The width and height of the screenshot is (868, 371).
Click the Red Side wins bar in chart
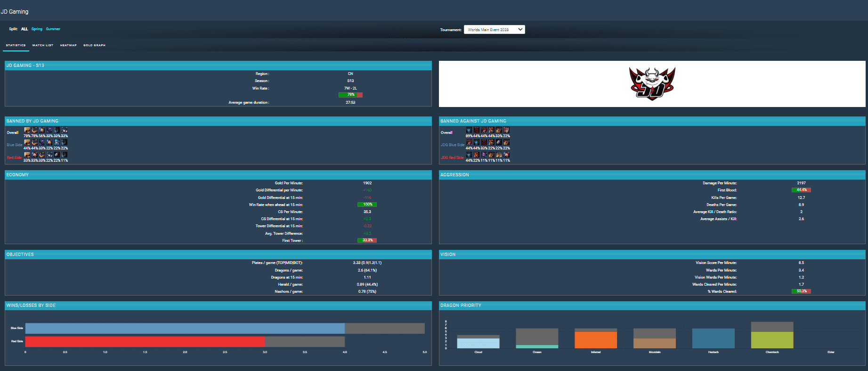145,341
